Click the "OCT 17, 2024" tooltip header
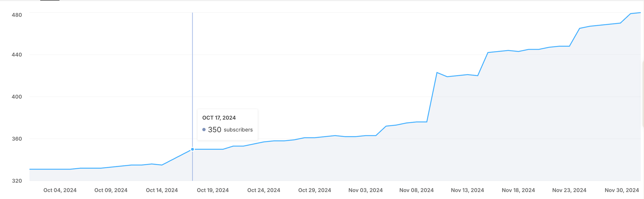Image resolution: width=644 pixels, height=199 pixels. [x=219, y=118]
